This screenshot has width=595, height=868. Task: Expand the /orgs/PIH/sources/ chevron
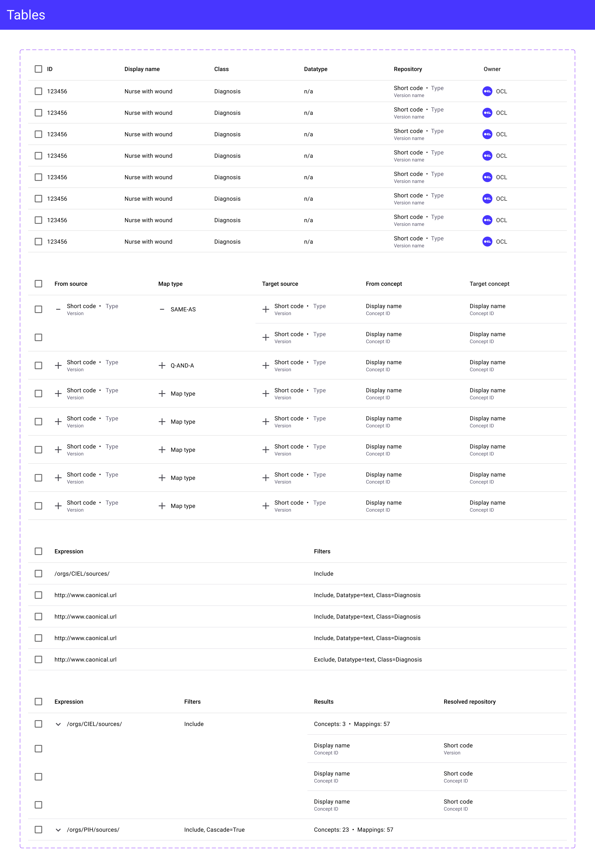58,830
